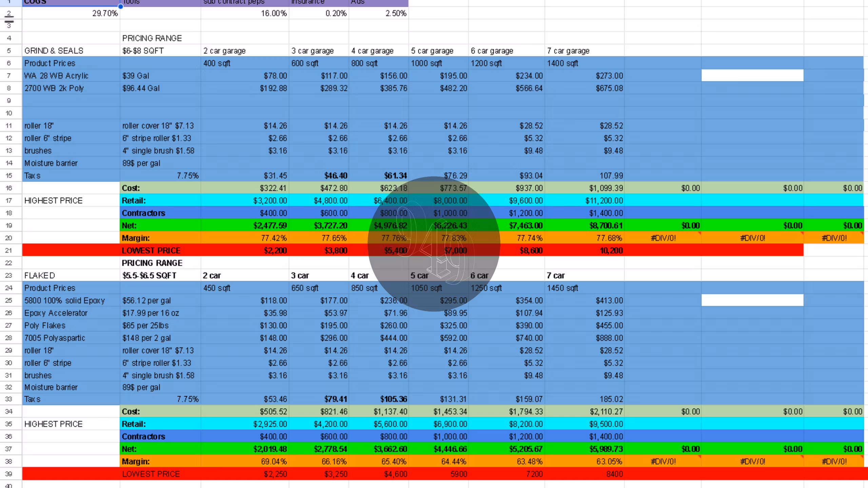Click the 2700 WB 2k Poly cell
The image size is (868, 488).
(x=71, y=88)
